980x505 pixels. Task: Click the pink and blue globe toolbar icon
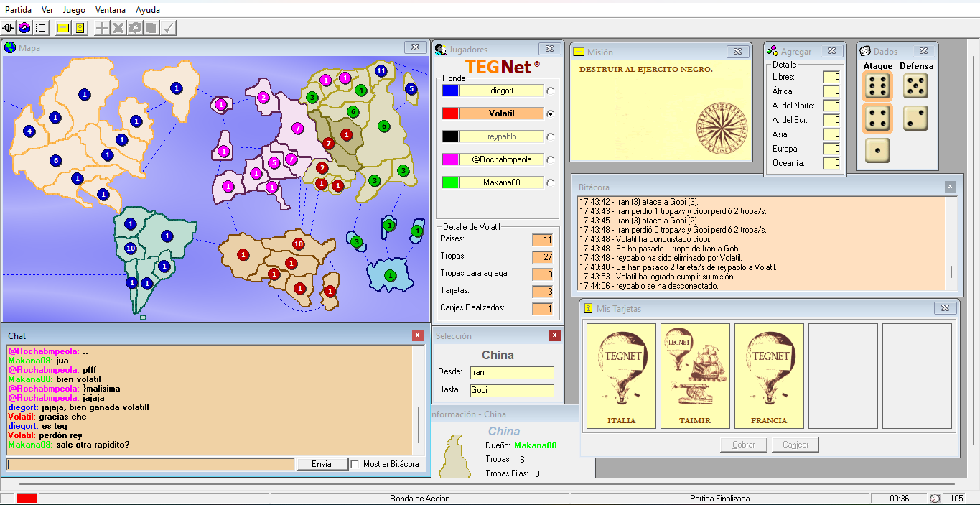pyautogui.click(x=24, y=28)
